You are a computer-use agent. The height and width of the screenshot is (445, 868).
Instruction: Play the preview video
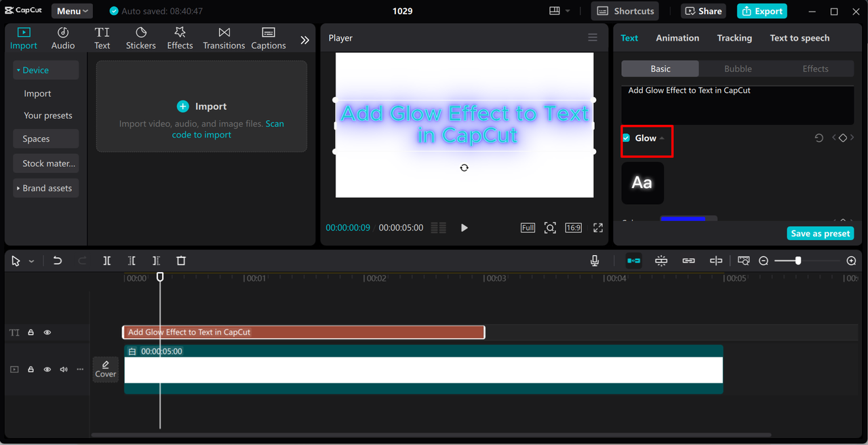pos(464,228)
